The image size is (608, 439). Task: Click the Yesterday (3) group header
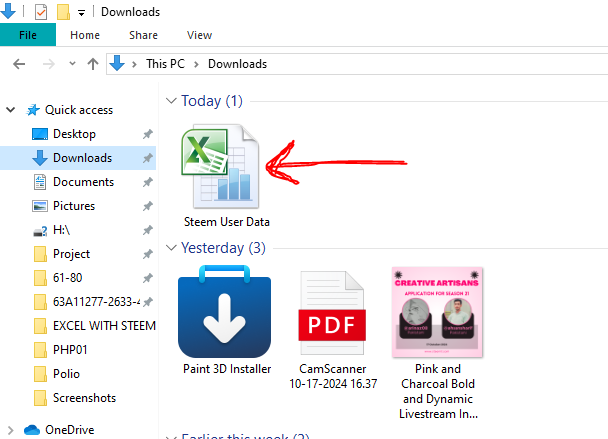click(223, 248)
